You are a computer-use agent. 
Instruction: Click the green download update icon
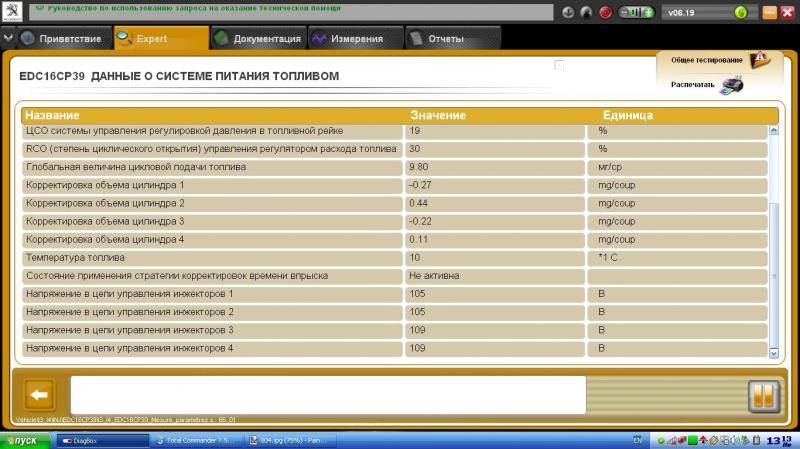(x=741, y=13)
